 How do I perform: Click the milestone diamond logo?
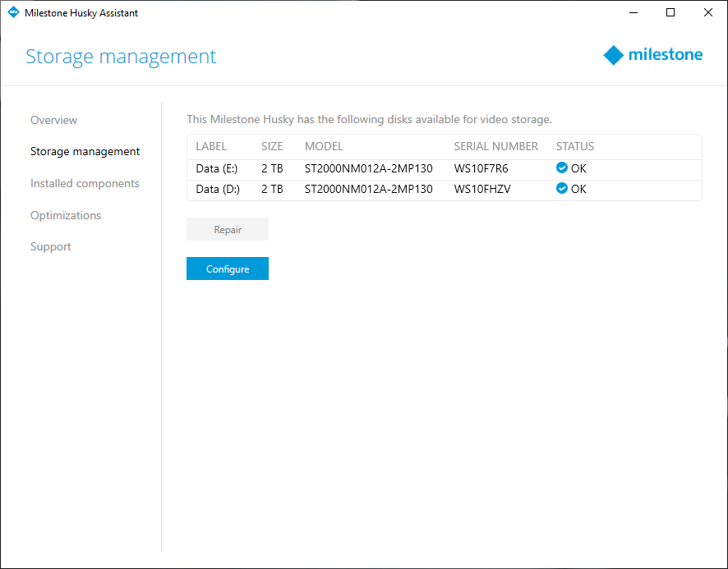point(613,55)
